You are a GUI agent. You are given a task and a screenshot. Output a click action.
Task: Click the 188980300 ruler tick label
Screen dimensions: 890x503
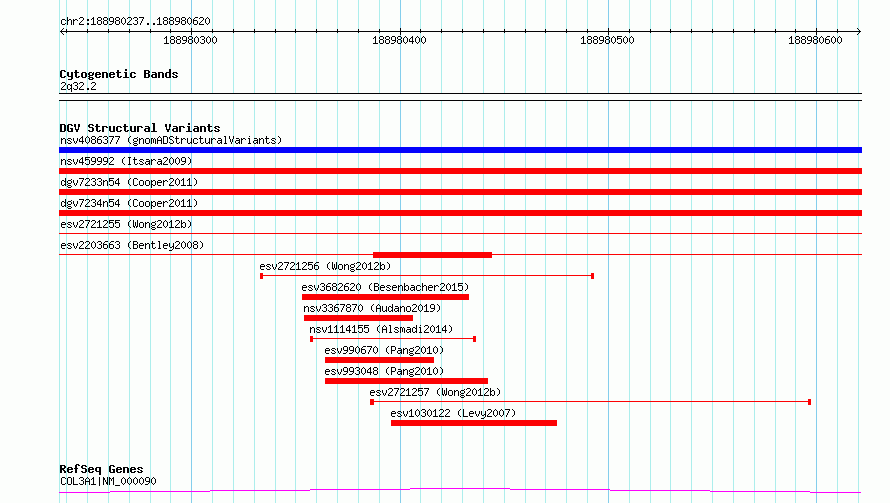pyautogui.click(x=190, y=40)
